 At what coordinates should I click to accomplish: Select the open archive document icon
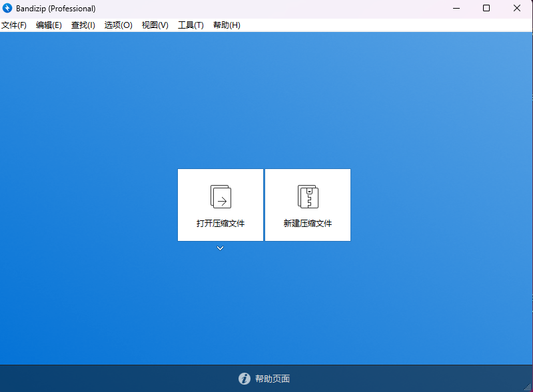(220, 195)
